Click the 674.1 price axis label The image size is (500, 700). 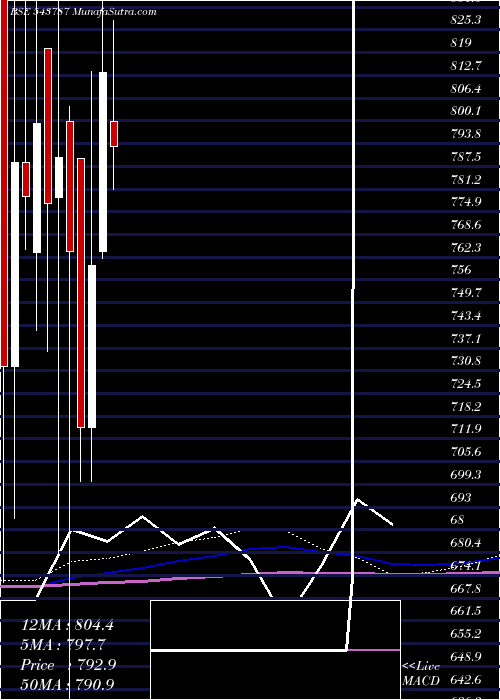click(466, 566)
